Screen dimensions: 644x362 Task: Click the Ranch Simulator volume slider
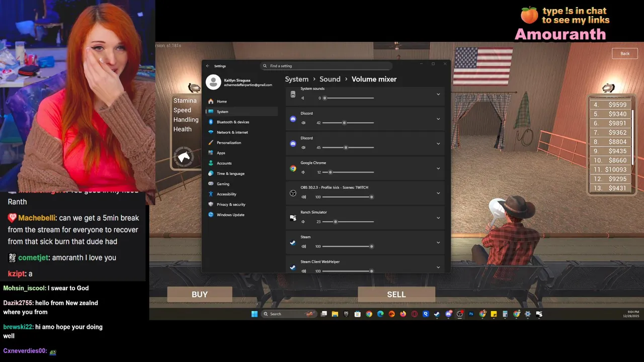click(x=348, y=222)
